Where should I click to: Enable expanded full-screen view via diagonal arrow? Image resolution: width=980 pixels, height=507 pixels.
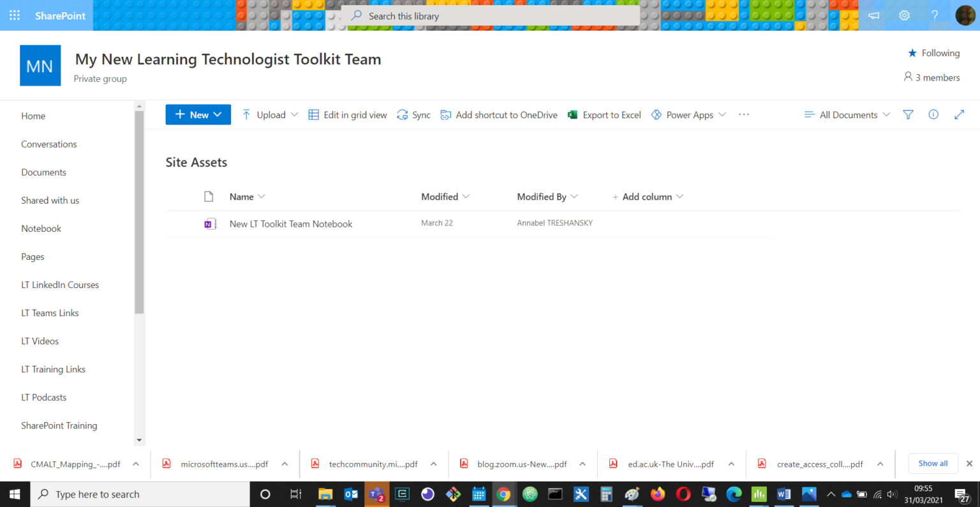959,114
